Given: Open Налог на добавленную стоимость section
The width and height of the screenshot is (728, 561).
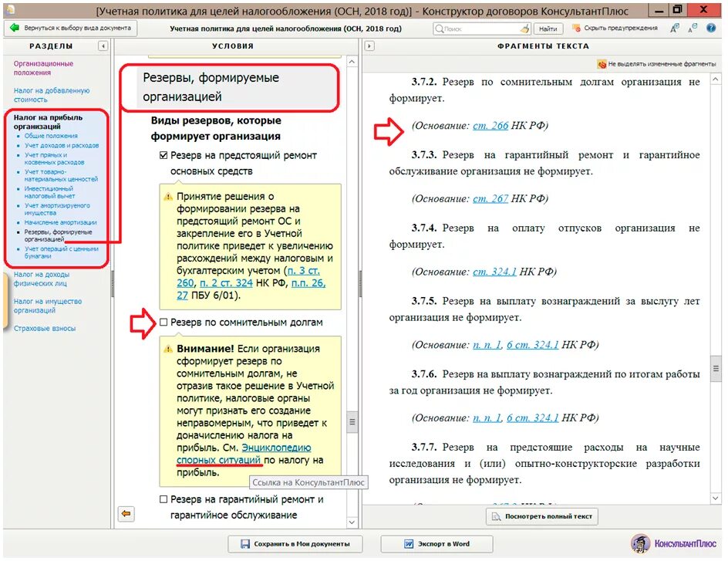Looking at the screenshot, I should pyautogui.click(x=52, y=95).
